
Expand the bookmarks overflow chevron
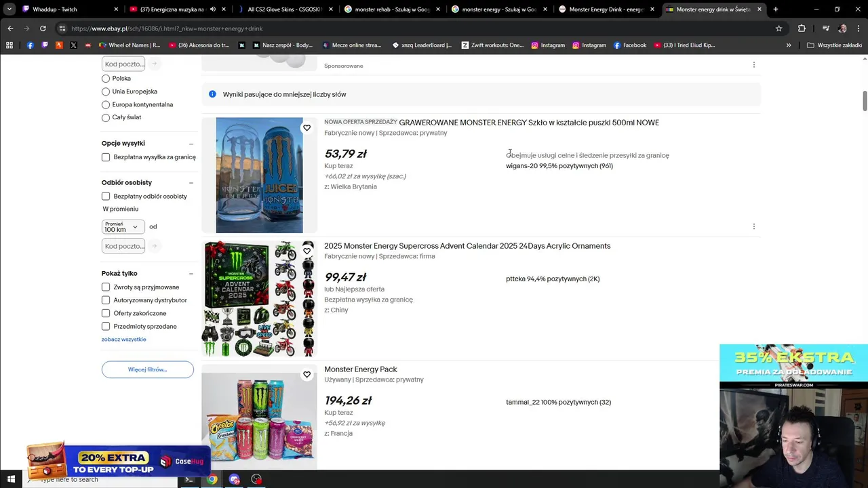coord(789,45)
